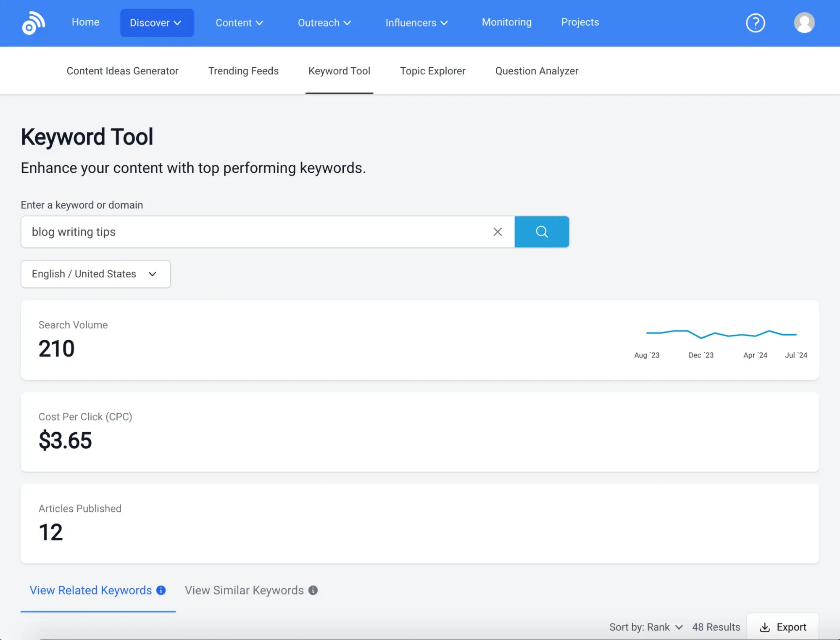Image resolution: width=840 pixels, height=640 pixels.
Task: Expand the Discover navigation dropdown
Action: click(x=156, y=23)
